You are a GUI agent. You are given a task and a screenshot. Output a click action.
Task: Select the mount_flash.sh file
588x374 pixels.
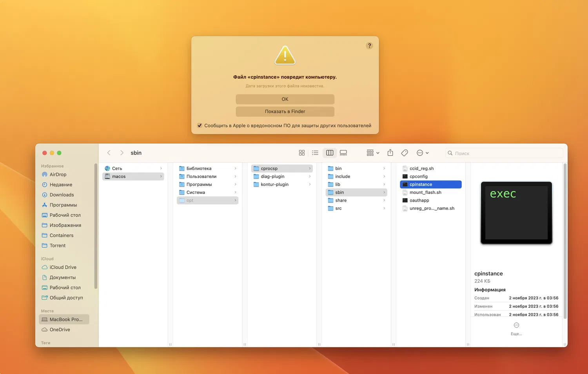tap(431, 193)
